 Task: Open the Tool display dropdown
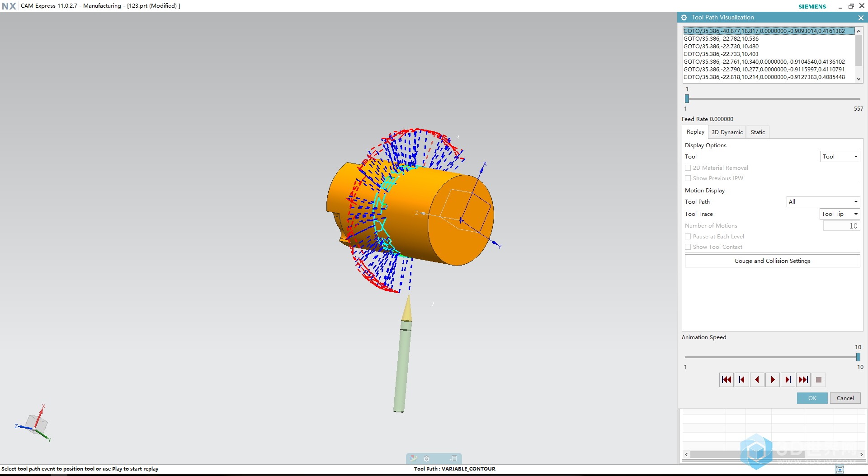840,157
